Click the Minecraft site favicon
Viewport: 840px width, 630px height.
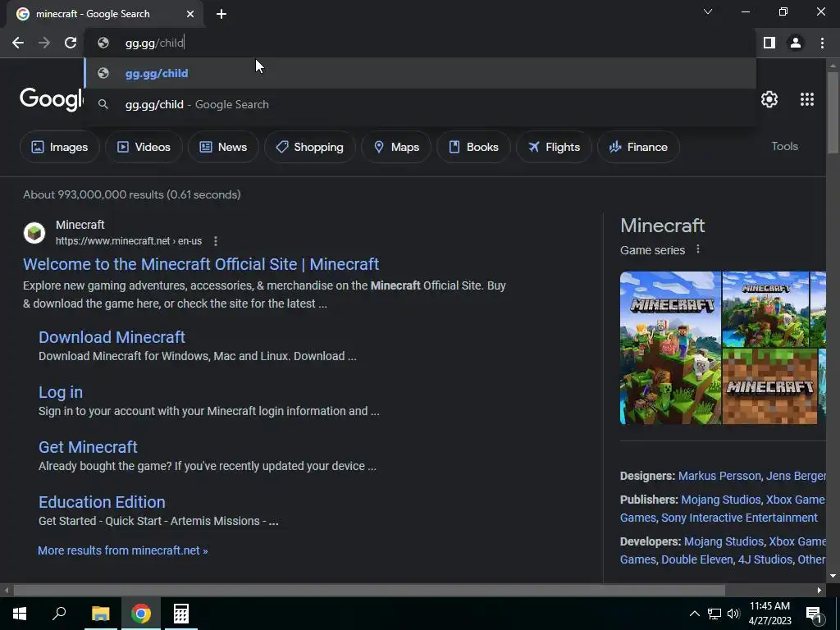pos(34,233)
